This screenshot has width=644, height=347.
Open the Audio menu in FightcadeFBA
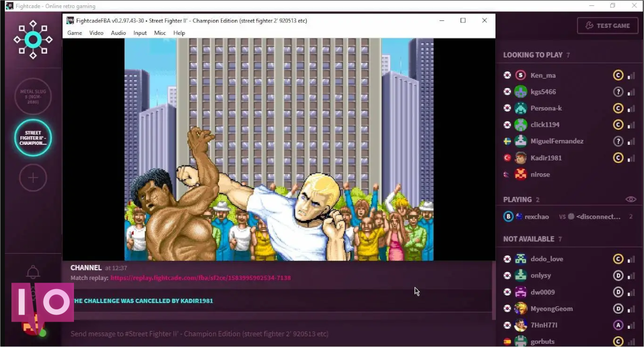pos(119,33)
